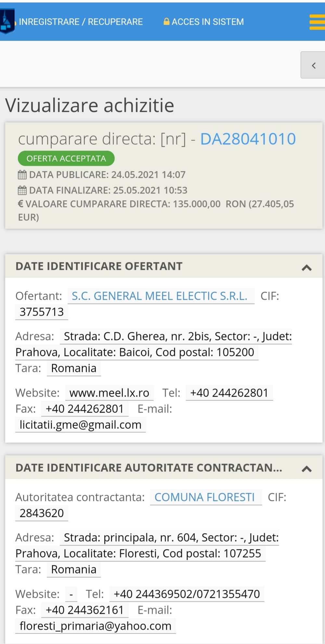Click the floresti_primaria@yahoo.com email field
Viewport: 325px width, 644px height.
(95, 626)
